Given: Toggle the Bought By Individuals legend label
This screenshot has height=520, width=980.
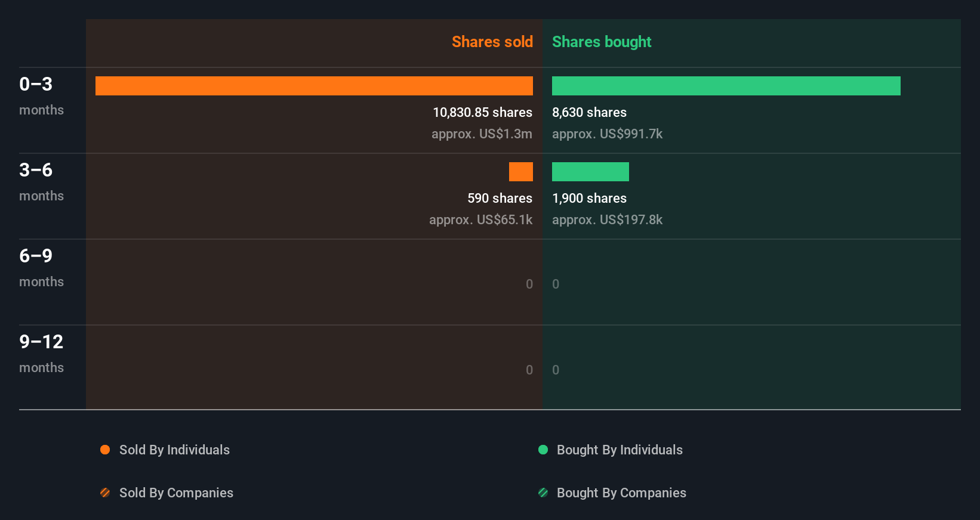Looking at the screenshot, I should (x=620, y=450).
